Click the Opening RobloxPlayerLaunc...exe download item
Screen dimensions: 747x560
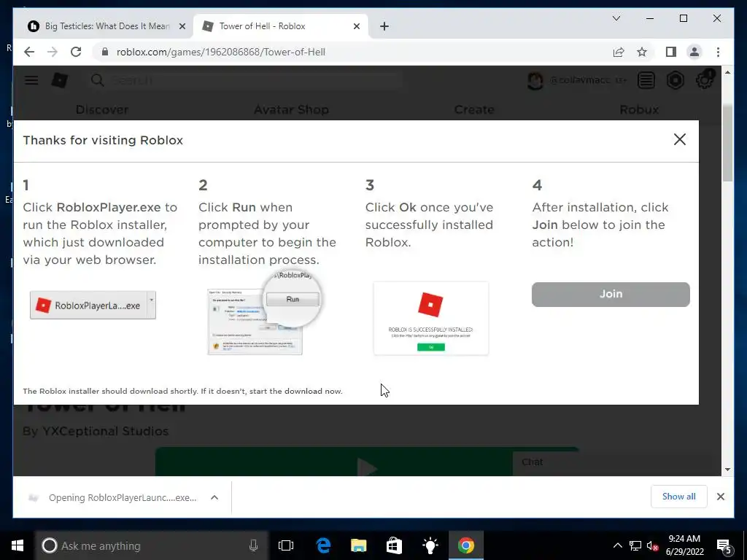click(112, 497)
